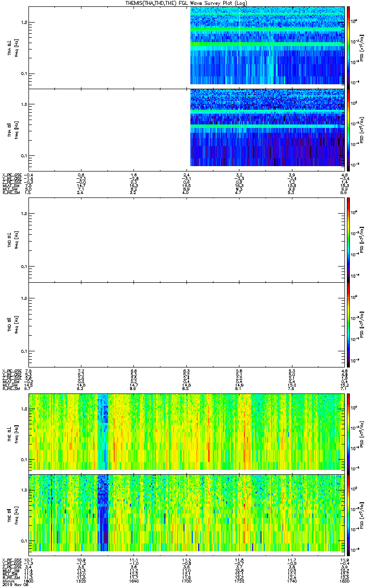
Task: Click the 1.0 tick on THE B-perpendicular axis
Action: click(x=24, y=408)
